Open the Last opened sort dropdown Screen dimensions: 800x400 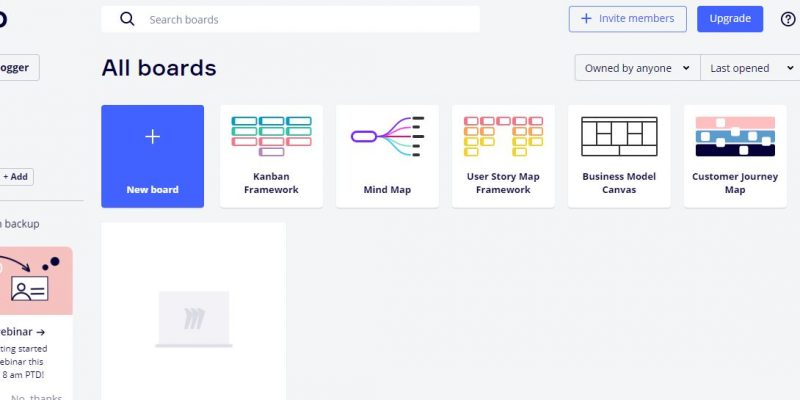tap(747, 68)
